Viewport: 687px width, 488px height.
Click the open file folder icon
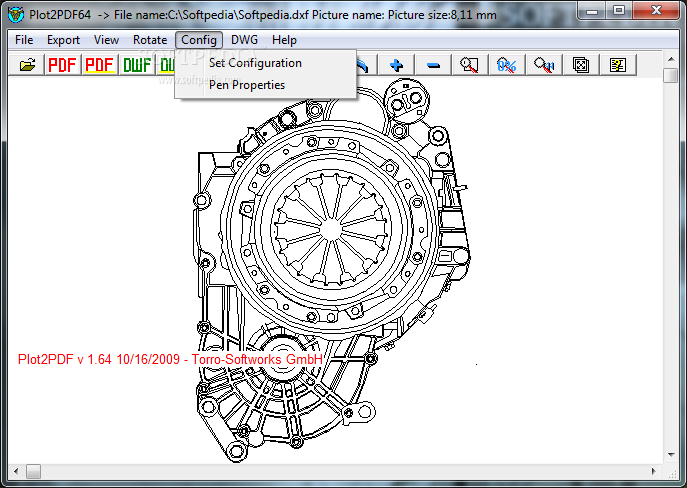point(27,65)
